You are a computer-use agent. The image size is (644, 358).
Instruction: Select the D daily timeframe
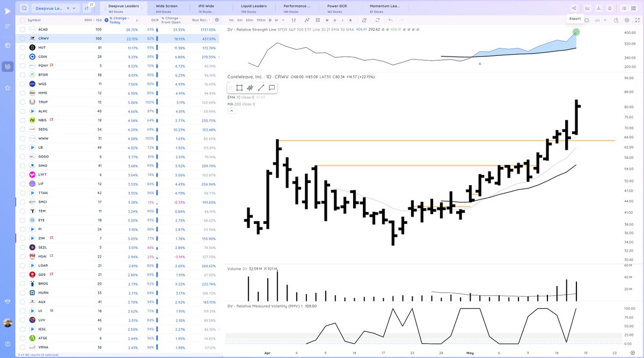pyautogui.click(x=270, y=20)
